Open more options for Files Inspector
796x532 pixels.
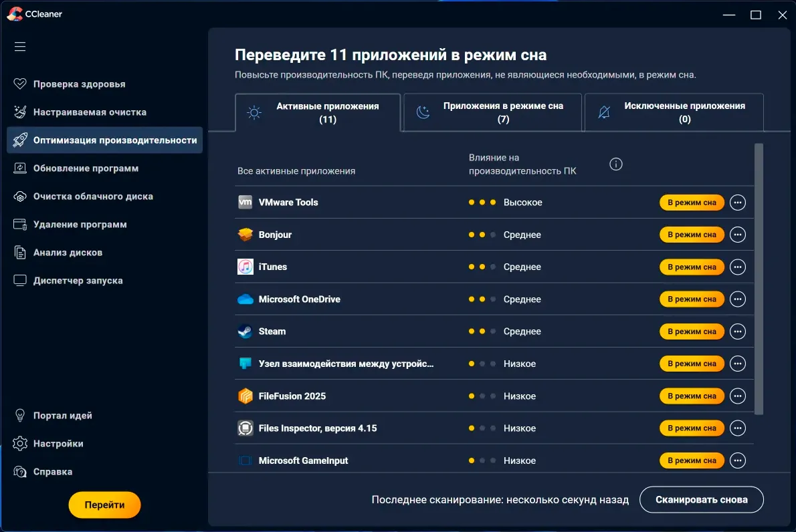click(738, 428)
